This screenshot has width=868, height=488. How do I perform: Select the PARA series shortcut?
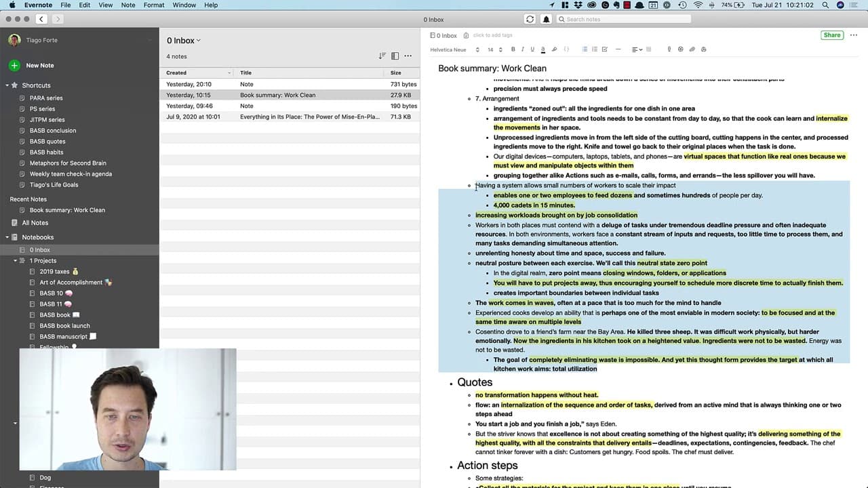(x=46, y=98)
